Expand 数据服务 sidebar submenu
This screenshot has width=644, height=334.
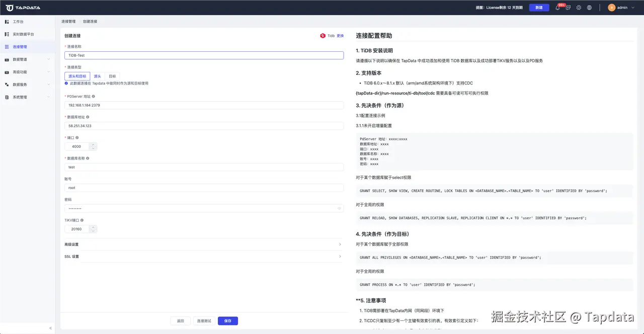pos(49,85)
